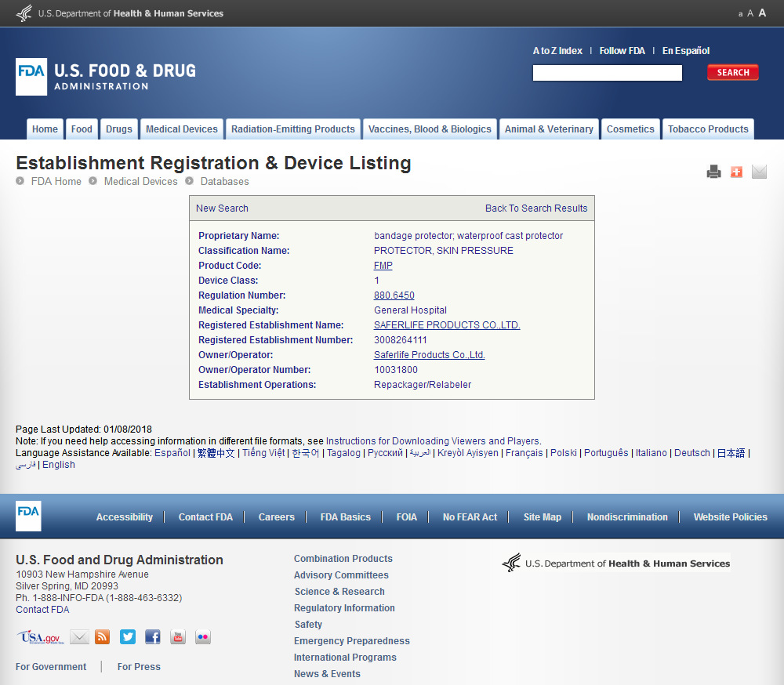Click the red SEARCH button
Image resolution: width=784 pixels, height=685 pixels.
[733, 73]
